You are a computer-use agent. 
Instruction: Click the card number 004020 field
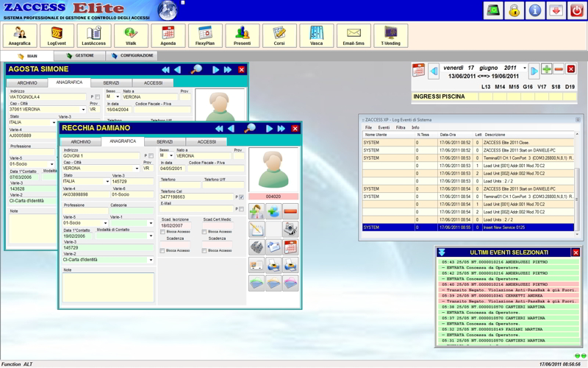(273, 197)
